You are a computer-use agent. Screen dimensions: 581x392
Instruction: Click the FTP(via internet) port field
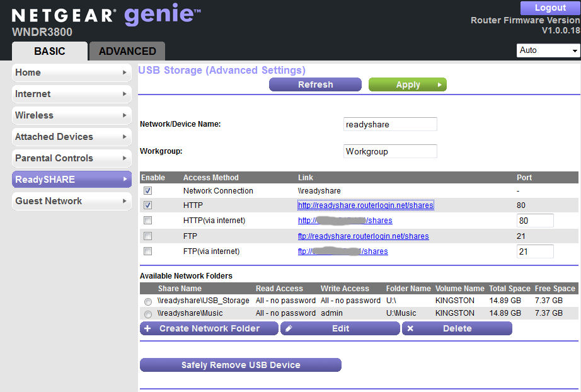pyautogui.click(x=535, y=251)
